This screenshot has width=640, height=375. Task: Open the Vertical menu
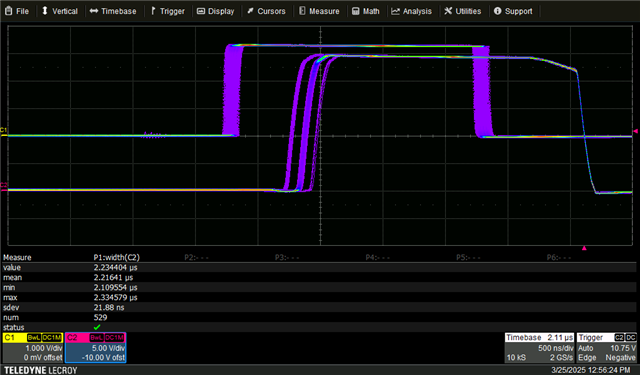click(x=60, y=11)
